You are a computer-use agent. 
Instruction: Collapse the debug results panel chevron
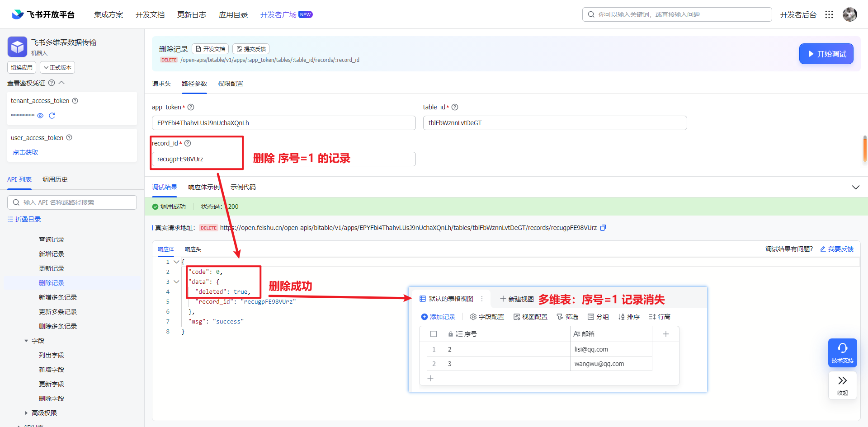click(x=855, y=187)
